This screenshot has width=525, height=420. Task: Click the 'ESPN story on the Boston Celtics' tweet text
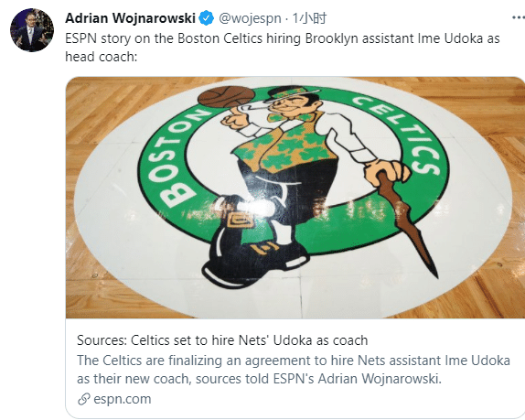click(283, 38)
